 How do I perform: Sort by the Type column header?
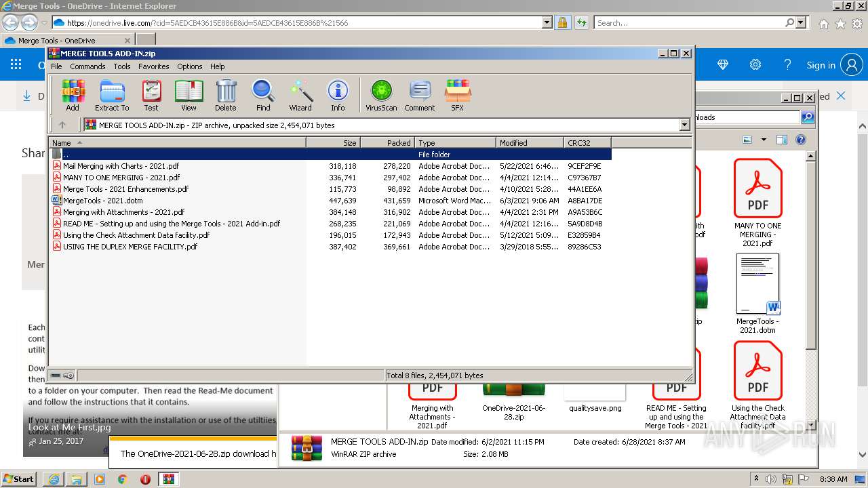[x=455, y=142]
